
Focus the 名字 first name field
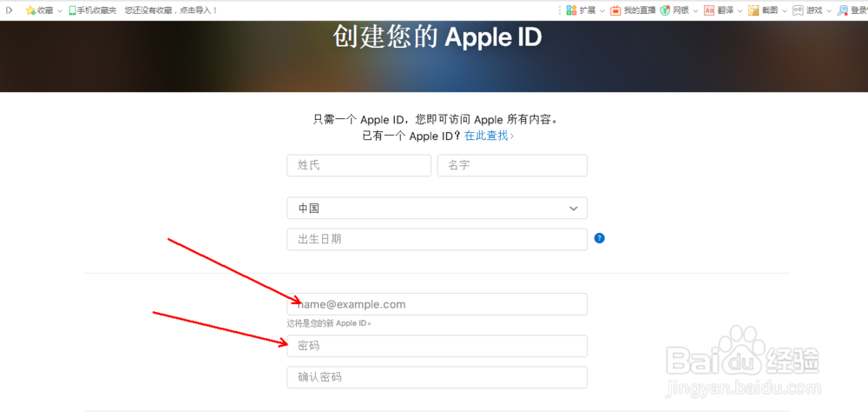pyautogui.click(x=512, y=166)
